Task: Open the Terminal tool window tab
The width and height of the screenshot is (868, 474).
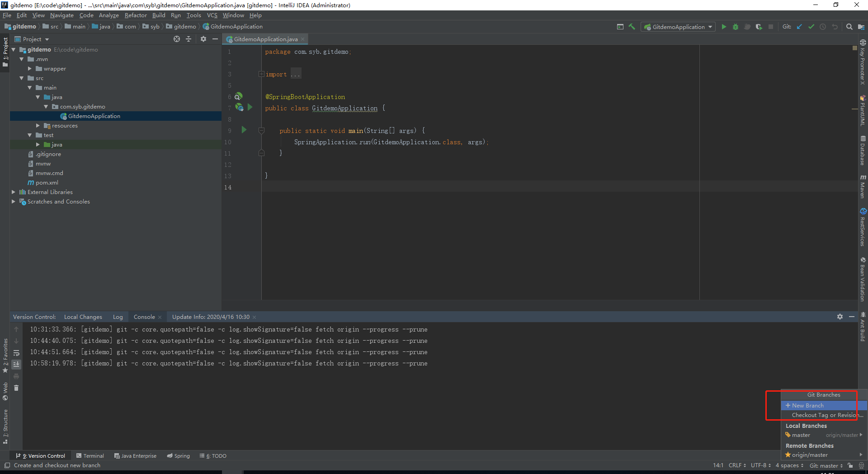Action: click(x=90, y=456)
